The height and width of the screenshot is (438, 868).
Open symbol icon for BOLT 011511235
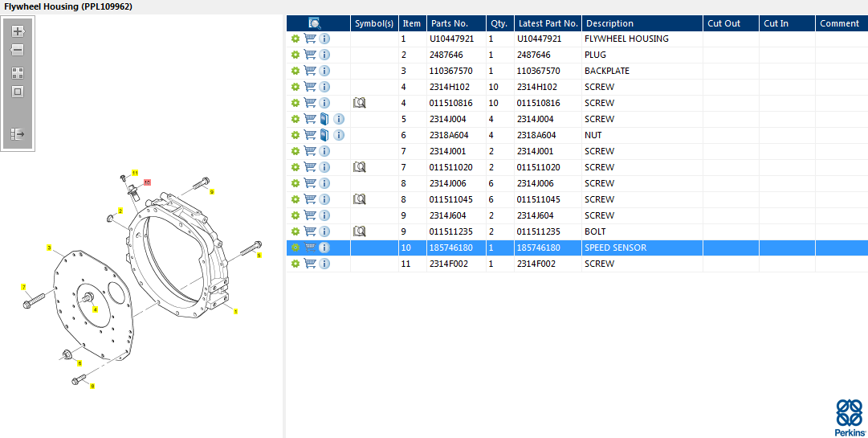(x=359, y=231)
